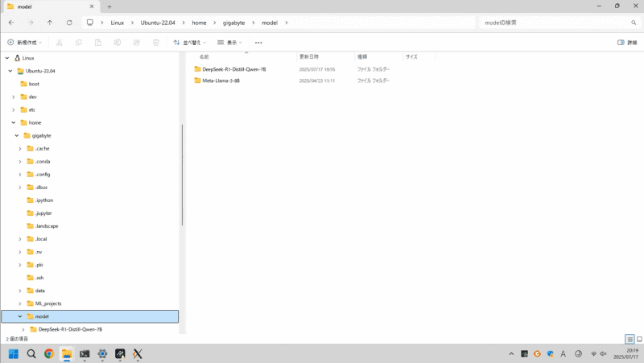The width and height of the screenshot is (644, 363).
Task: Refresh the current folder view
Action: [x=69, y=23]
